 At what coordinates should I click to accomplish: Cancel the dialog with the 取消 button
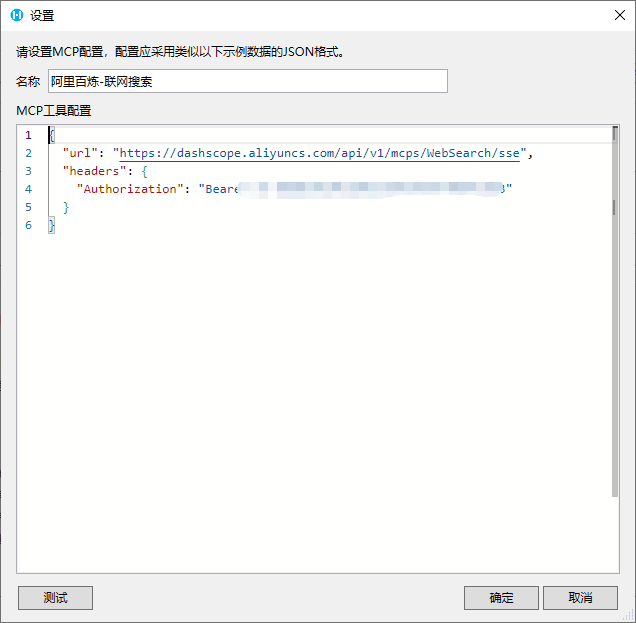click(580, 597)
